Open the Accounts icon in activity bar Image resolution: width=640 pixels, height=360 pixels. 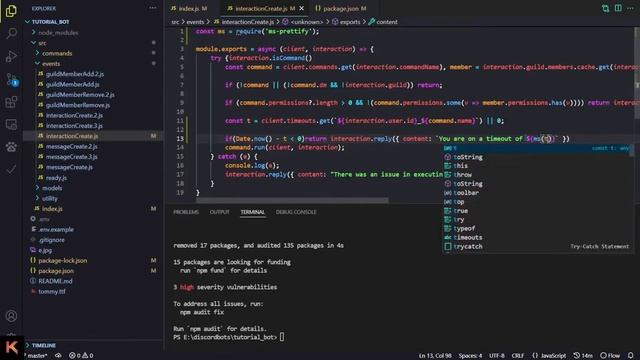[11, 316]
